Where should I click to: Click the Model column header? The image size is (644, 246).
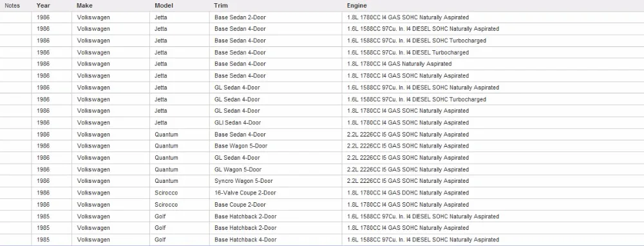click(x=164, y=6)
